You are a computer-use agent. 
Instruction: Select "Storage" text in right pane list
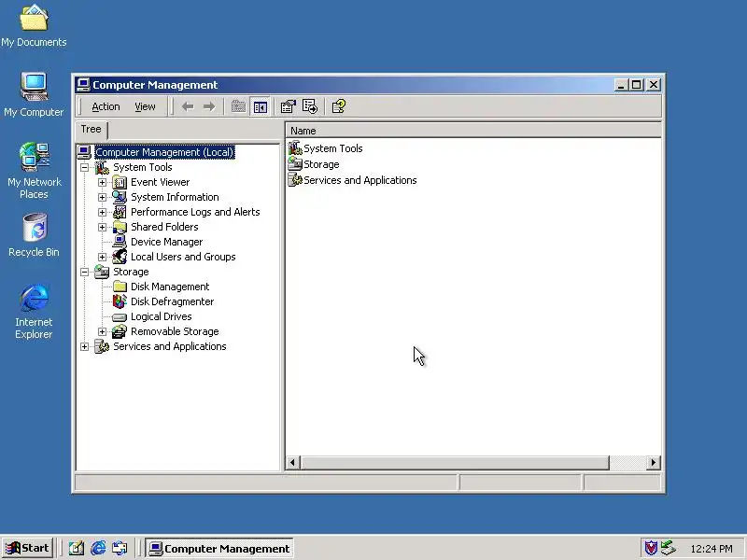pos(321,165)
